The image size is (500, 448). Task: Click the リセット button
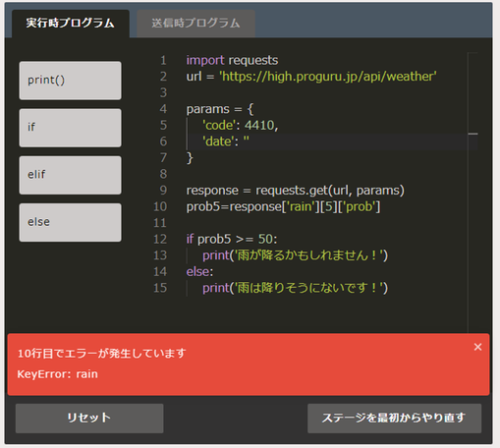tap(89, 419)
